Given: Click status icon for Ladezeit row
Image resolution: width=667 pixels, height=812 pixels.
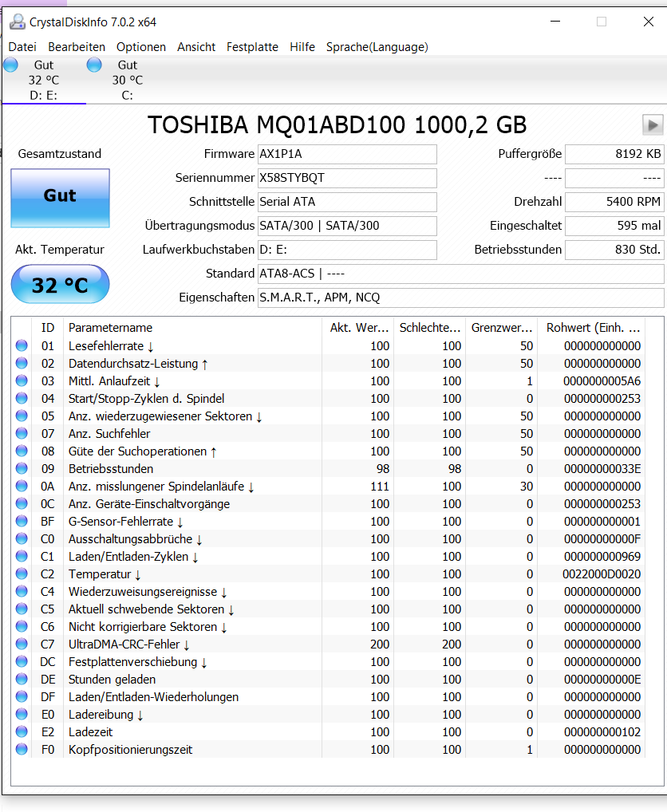Looking at the screenshot, I should click(x=22, y=731).
